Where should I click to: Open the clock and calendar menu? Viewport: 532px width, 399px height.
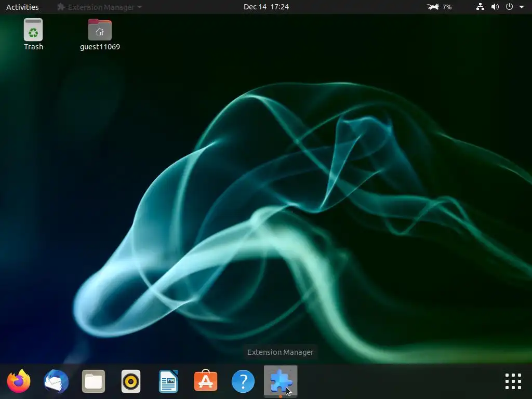point(266,7)
